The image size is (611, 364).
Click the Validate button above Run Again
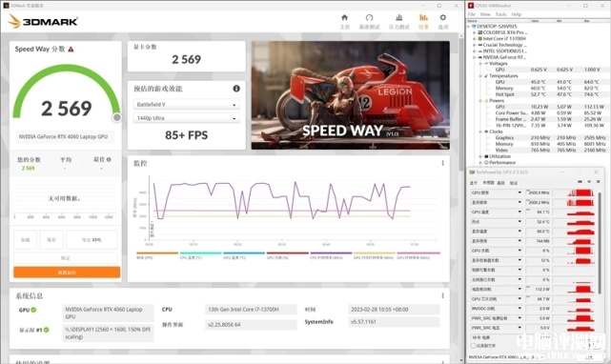[x=66, y=258]
